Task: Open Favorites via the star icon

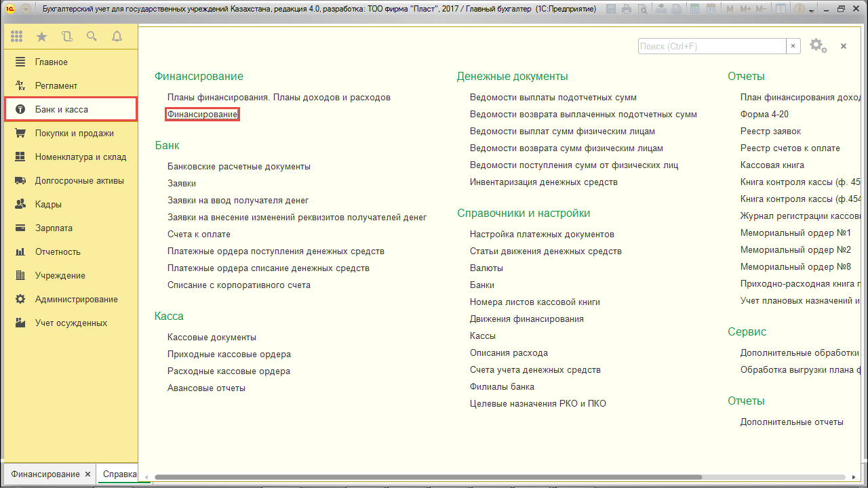Action: pos(41,37)
